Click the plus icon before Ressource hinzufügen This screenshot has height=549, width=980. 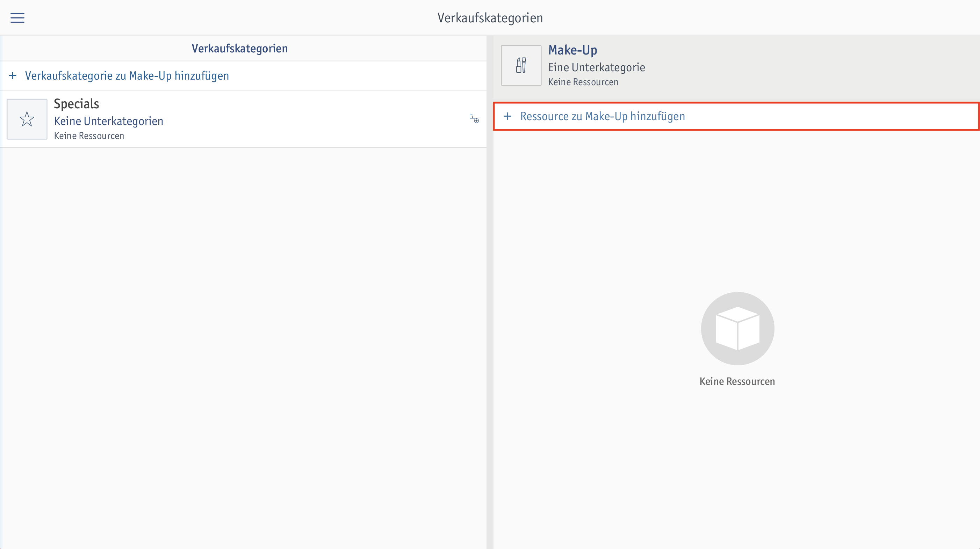[x=507, y=116]
